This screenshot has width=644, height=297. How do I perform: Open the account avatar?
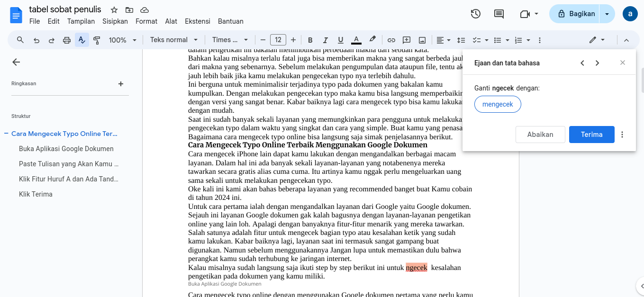tap(630, 14)
